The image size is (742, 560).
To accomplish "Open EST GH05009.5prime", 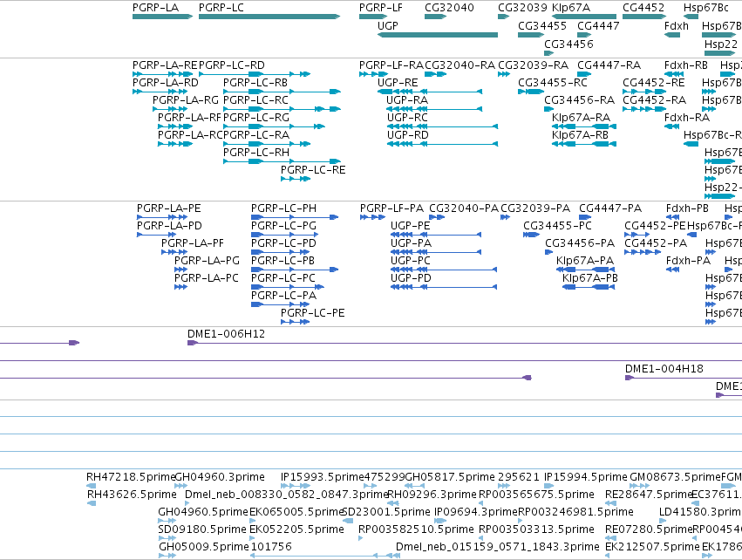I will click(203, 546).
